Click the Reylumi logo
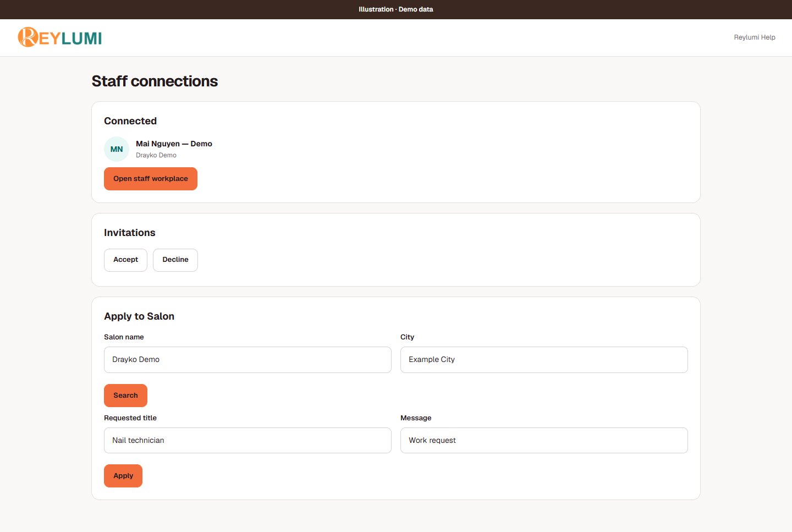This screenshot has width=792, height=532. coord(60,37)
